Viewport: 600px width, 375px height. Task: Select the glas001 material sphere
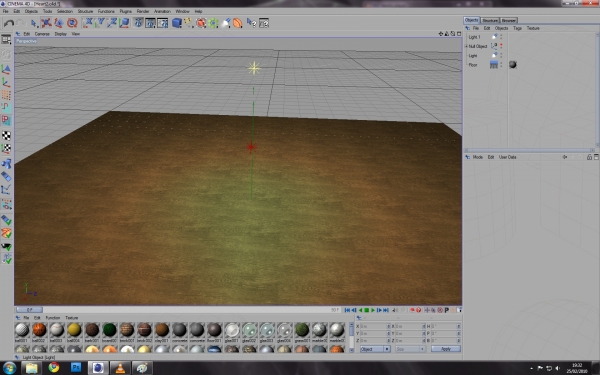click(x=232, y=330)
